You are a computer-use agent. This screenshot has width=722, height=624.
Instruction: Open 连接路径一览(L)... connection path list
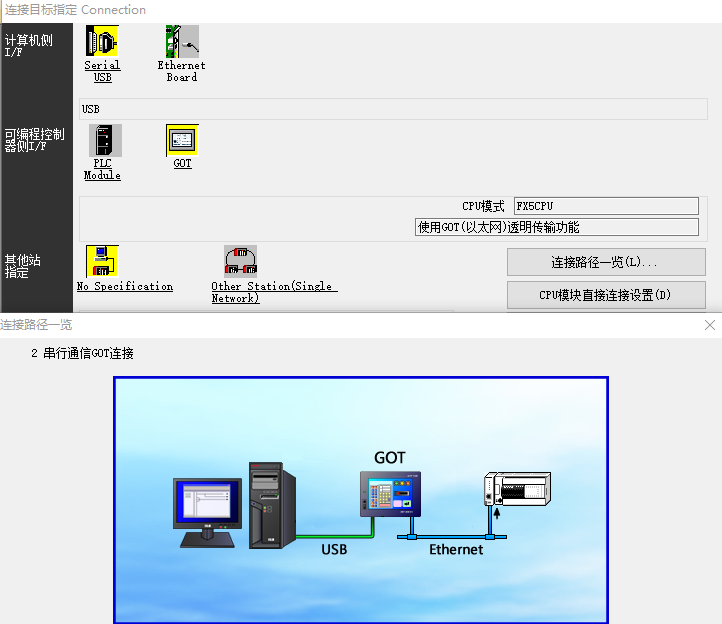(606, 262)
